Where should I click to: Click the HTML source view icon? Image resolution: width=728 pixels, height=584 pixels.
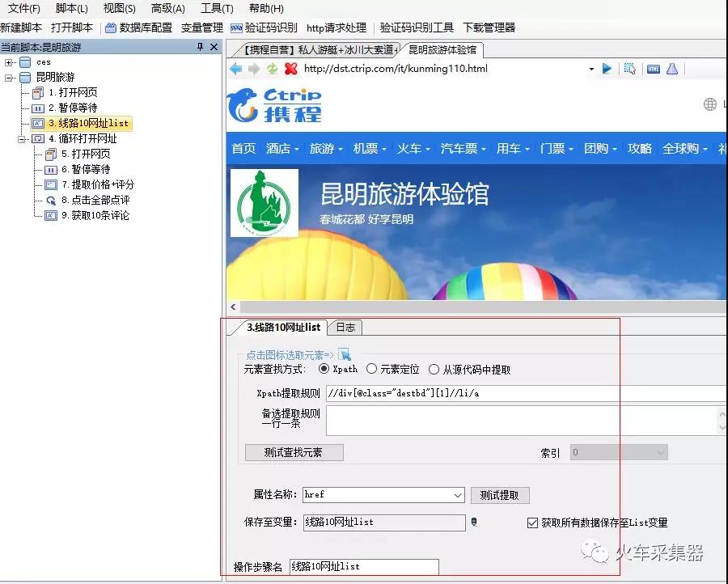(x=654, y=70)
